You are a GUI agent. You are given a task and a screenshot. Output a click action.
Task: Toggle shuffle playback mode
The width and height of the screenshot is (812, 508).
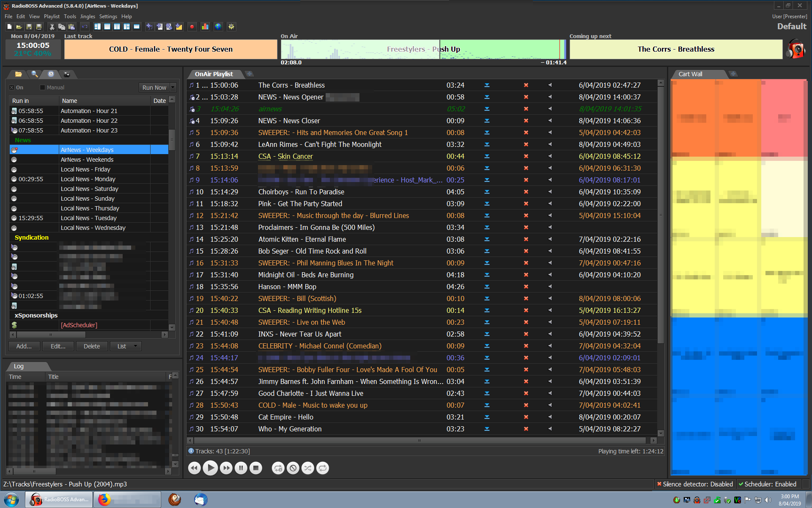(x=308, y=468)
